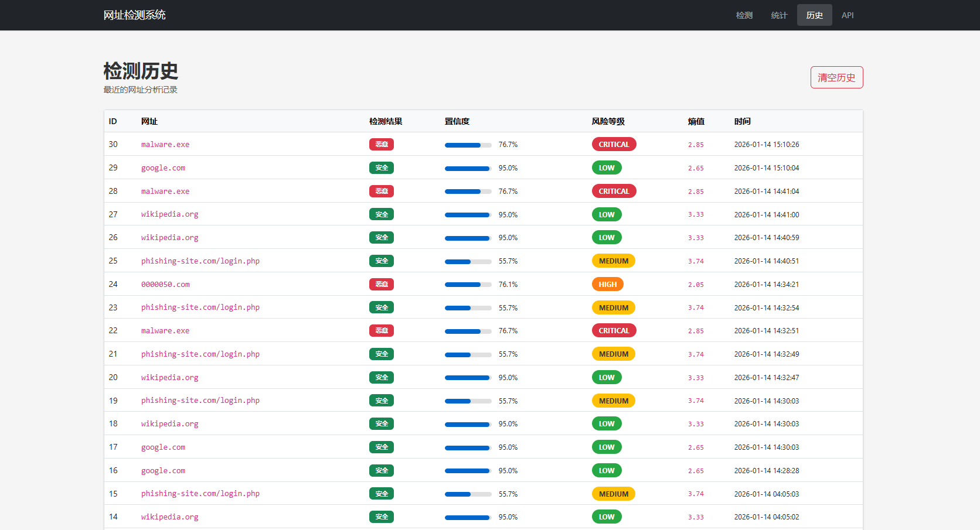The image size is (980, 530).
Task: Click phishing-site.com/login.php in row 25
Action: click(x=200, y=261)
